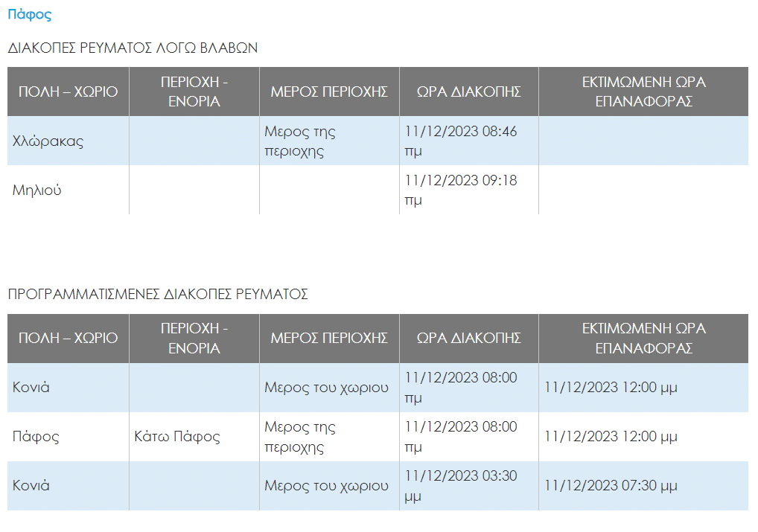Click ΜΕΡΟΣ ΠΕΡΙΟΧΗΣ header in second table
The image size is (758, 532).
tap(329, 338)
